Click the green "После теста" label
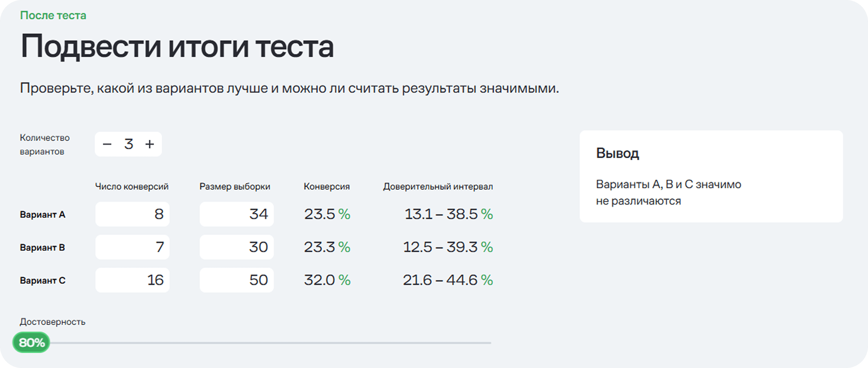 pos(53,16)
